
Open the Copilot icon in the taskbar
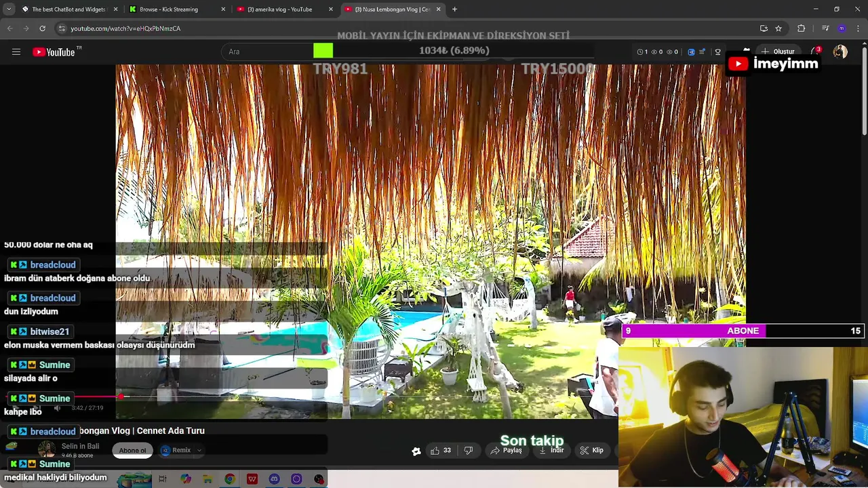(x=185, y=479)
